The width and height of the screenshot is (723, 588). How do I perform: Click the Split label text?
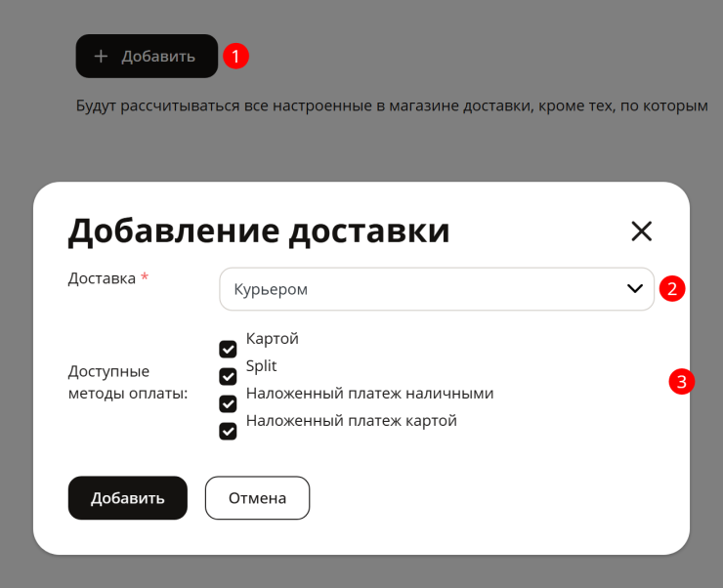coord(261,366)
